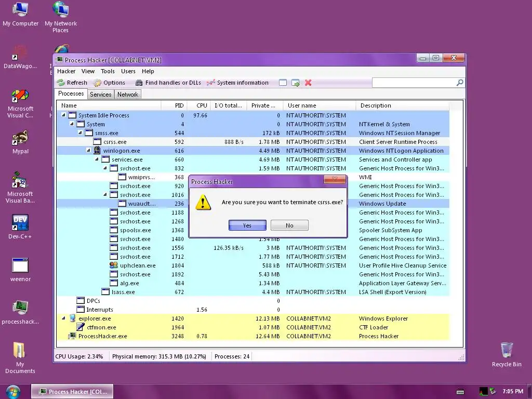Screen dimensions: 532x399
Task: Select My Documents folder icon
Action: click(x=20, y=358)
